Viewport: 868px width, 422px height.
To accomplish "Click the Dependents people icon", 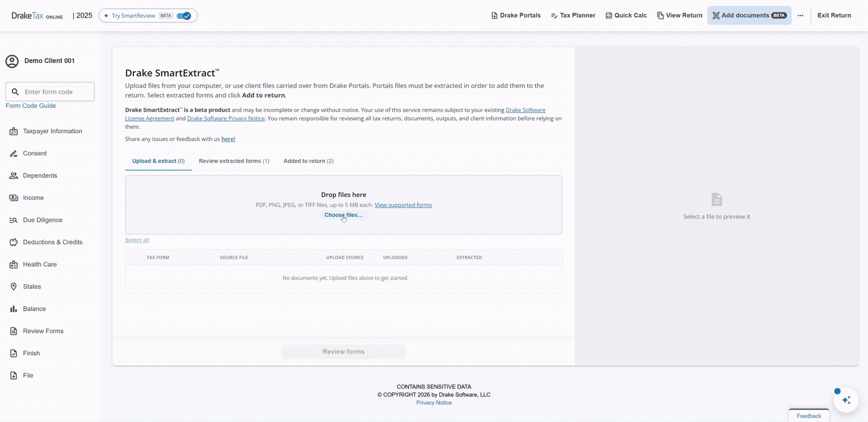I will pyautogui.click(x=14, y=176).
